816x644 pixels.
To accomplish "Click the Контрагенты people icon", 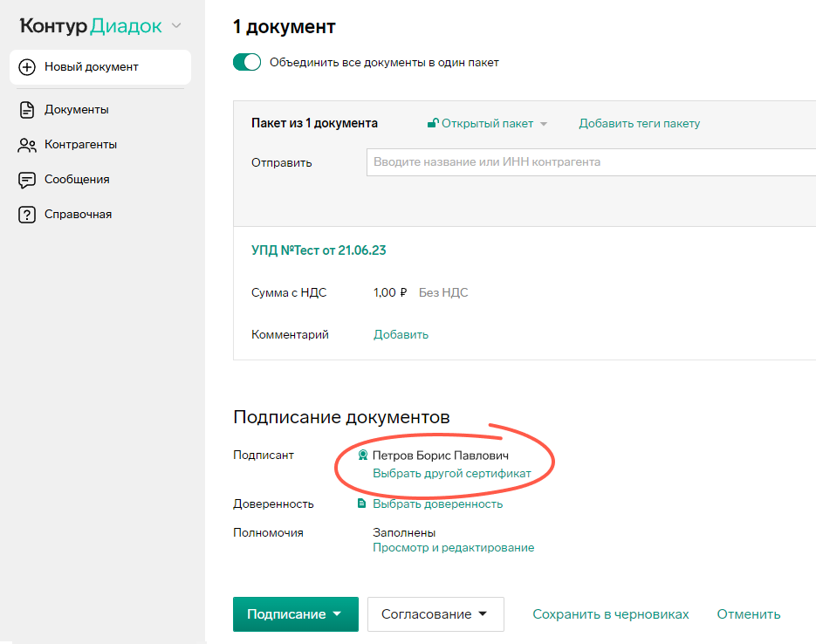I will (x=27, y=145).
